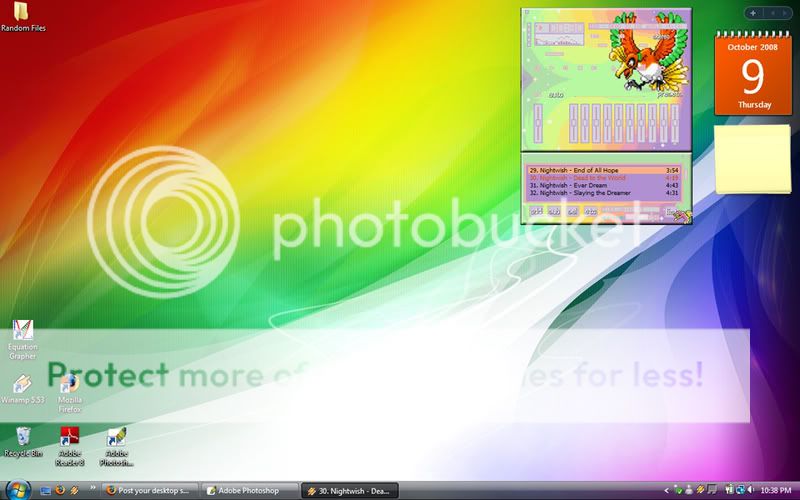Screen dimensions: 800x500
Task: Click the Winamp playlist sel button
Action: [572, 211]
